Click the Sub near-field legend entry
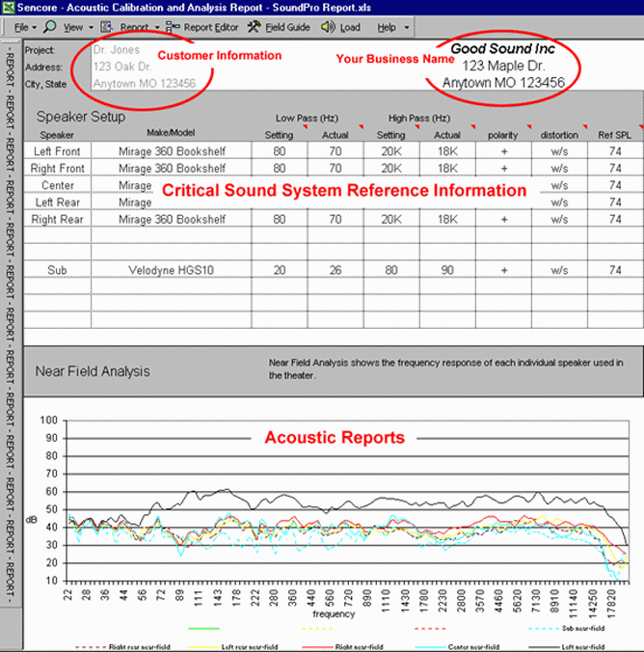The width and height of the screenshot is (644, 652). [x=567, y=628]
